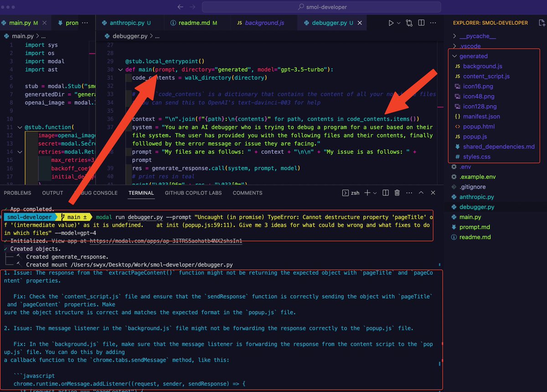Screen dimensions: 547x392
Task: Split the terminal pane
Action: [x=386, y=193]
